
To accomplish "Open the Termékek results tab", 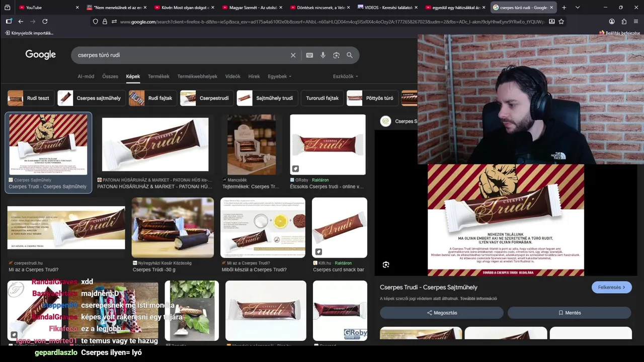I will pos(158,76).
